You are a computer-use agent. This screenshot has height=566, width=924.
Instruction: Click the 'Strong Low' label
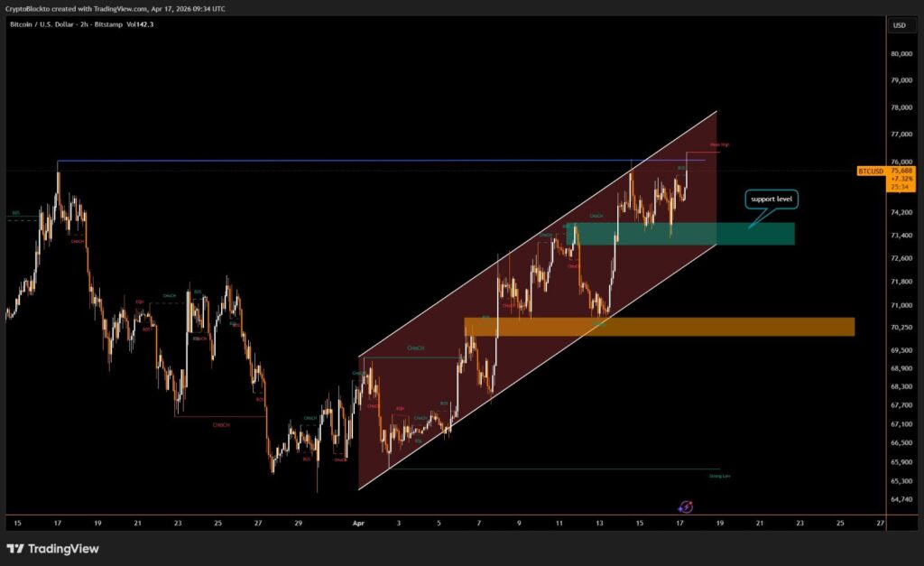coord(719,475)
